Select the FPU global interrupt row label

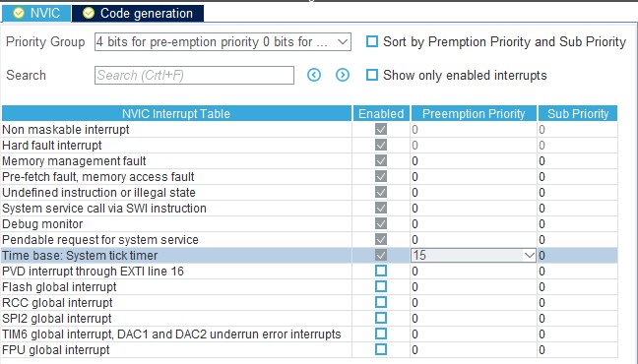tap(56, 350)
